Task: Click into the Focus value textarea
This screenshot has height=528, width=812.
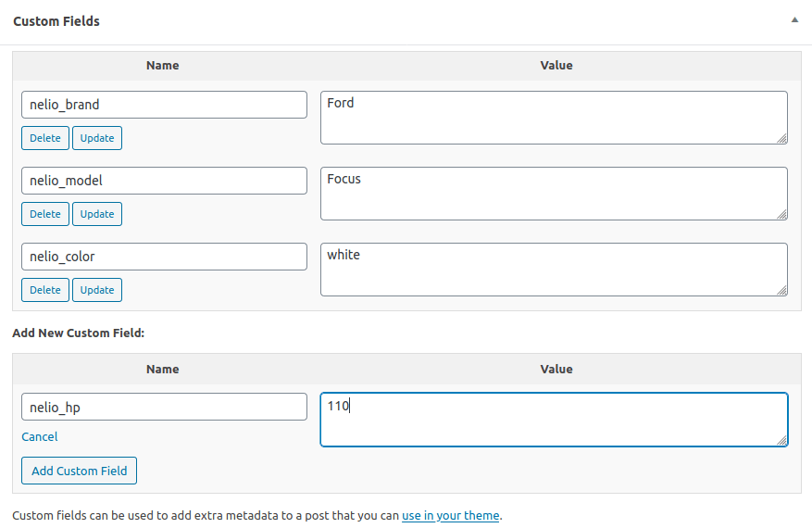Action: [x=554, y=194]
